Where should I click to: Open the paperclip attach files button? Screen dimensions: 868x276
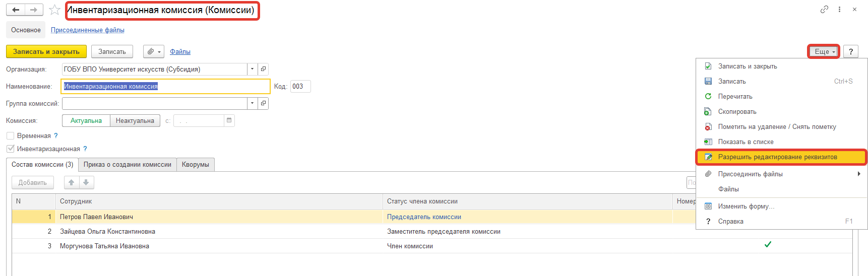click(x=154, y=51)
